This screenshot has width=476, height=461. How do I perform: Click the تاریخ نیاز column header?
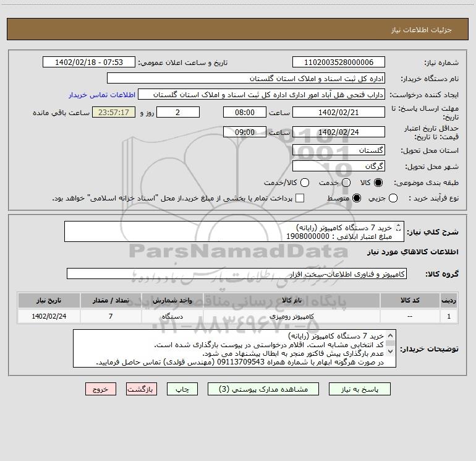[49, 301]
